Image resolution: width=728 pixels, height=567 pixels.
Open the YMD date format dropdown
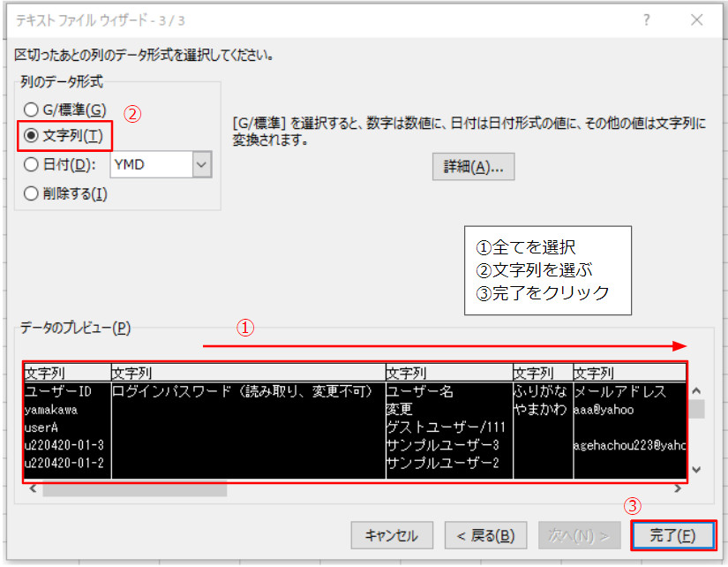202,164
